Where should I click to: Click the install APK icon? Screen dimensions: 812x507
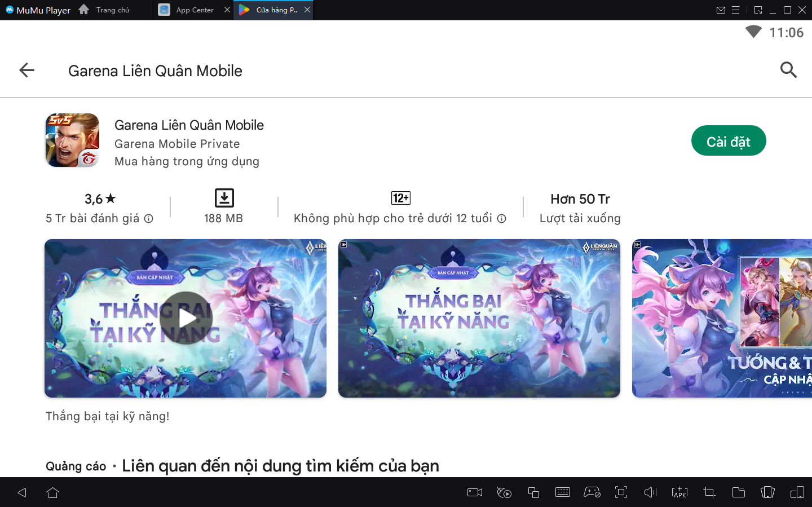tap(679, 492)
